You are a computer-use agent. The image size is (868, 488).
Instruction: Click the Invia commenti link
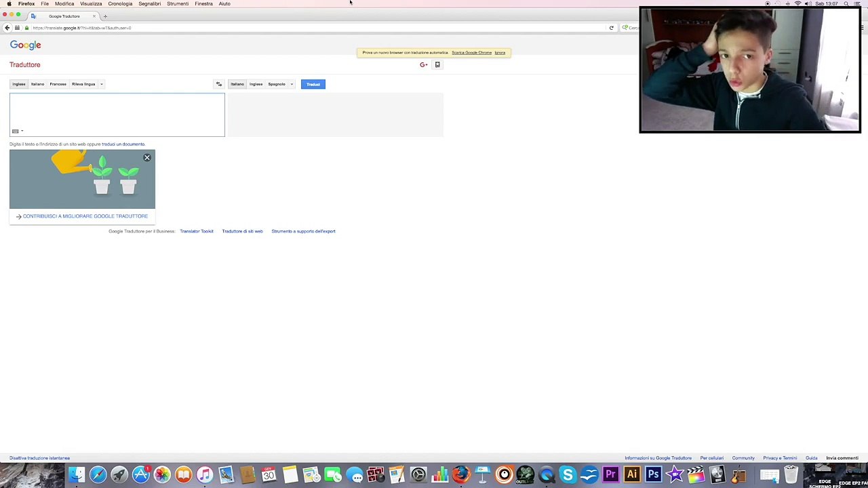[x=842, y=458]
